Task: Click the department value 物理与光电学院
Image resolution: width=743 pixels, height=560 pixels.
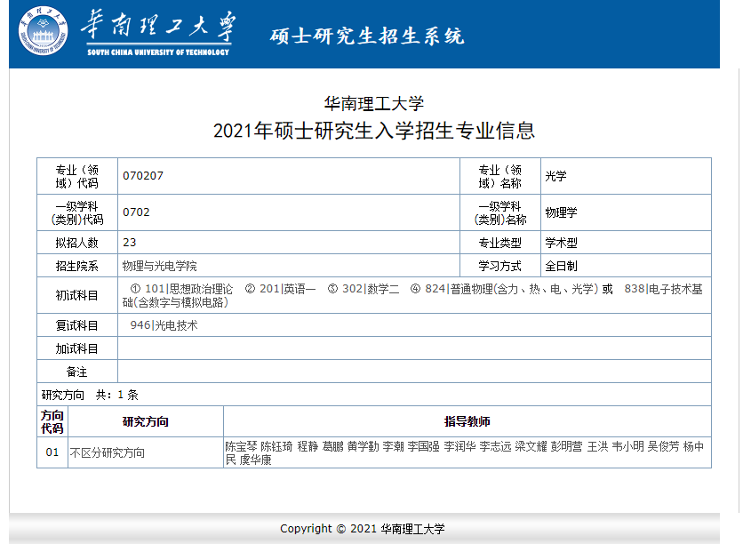Action: pyautogui.click(x=160, y=266)
